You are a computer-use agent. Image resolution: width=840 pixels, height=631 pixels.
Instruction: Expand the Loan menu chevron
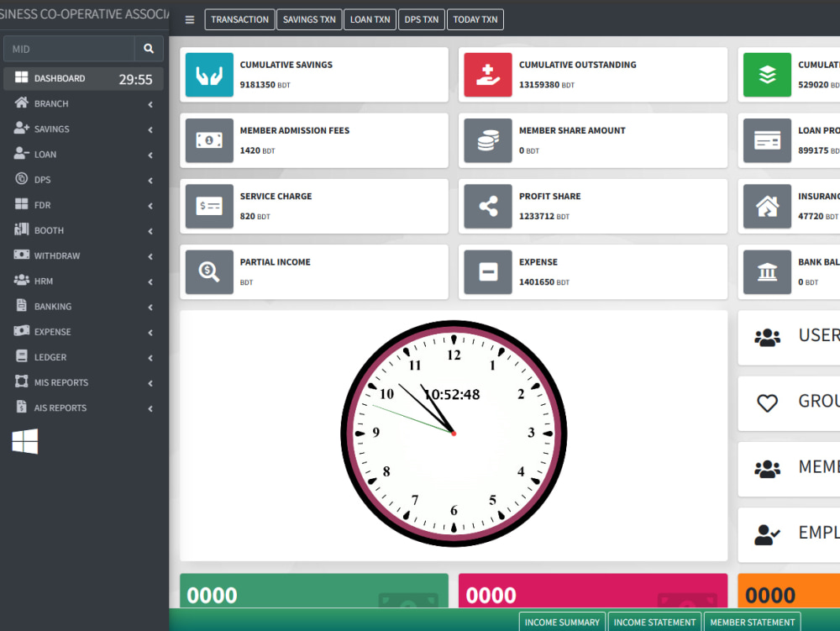click(150, 155)
